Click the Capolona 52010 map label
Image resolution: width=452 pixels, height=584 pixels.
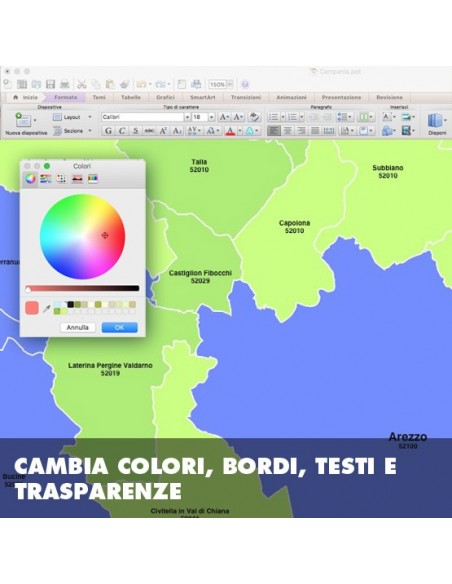pos(294,227)
